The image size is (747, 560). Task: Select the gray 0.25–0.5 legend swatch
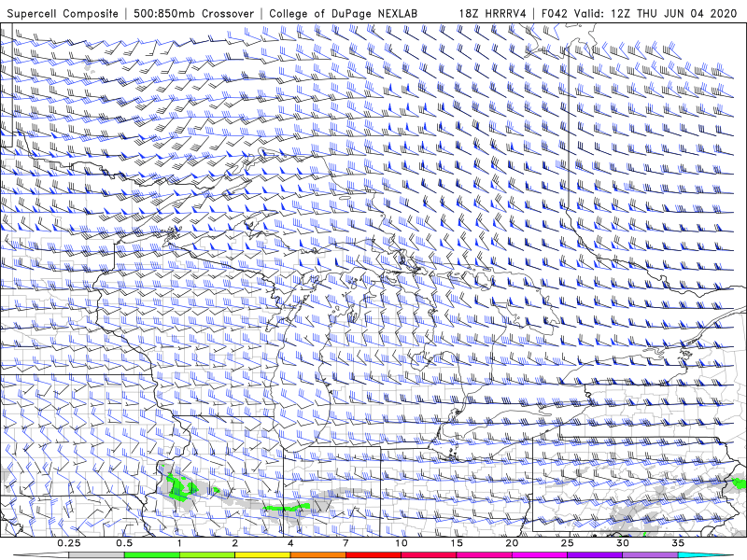tap(96, 555)
